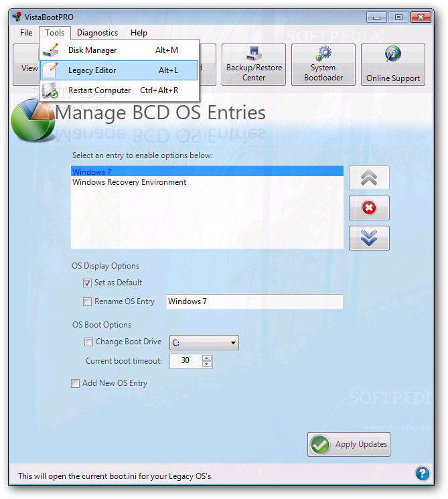Click the OS name text field
This screenshot has width=448, height=499.
tap(254, 301)
